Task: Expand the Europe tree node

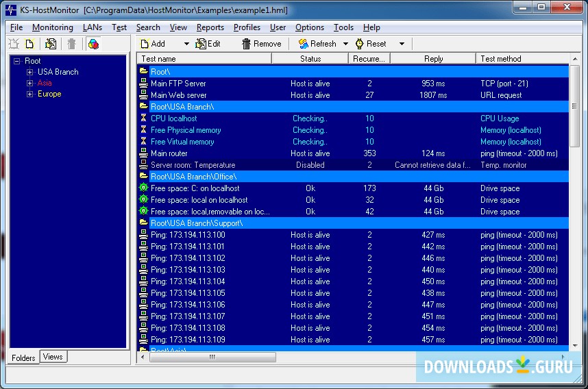Action: [29, 94]
